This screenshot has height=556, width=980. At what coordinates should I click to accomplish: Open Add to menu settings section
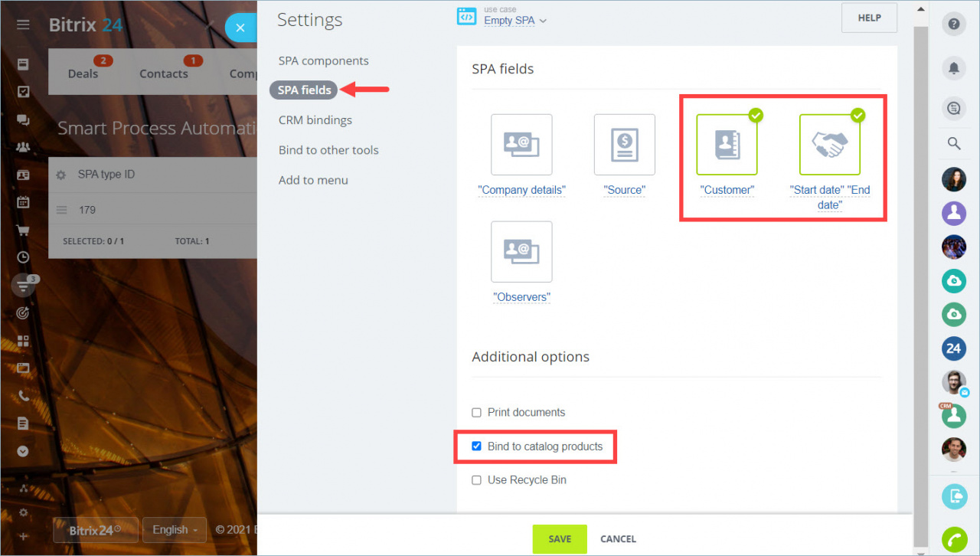point(313,180)
